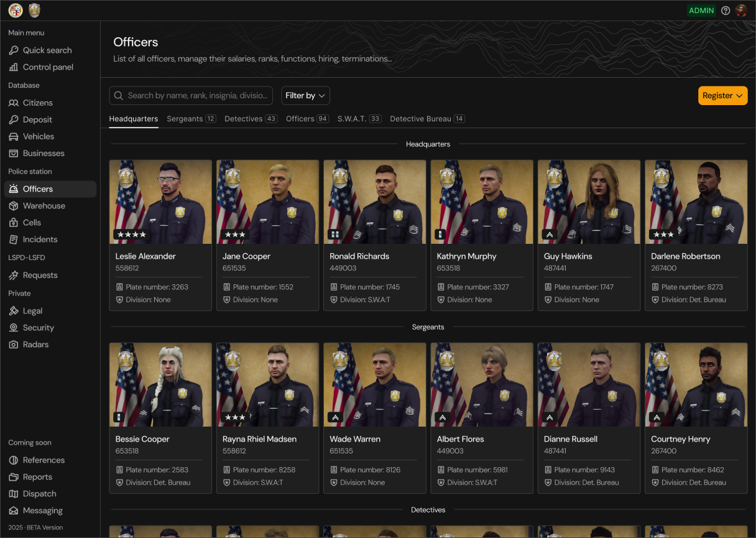Open the Messaging page
Image resolution: width=756 pixels, height=538 pixels.
[x=50, y=511]
